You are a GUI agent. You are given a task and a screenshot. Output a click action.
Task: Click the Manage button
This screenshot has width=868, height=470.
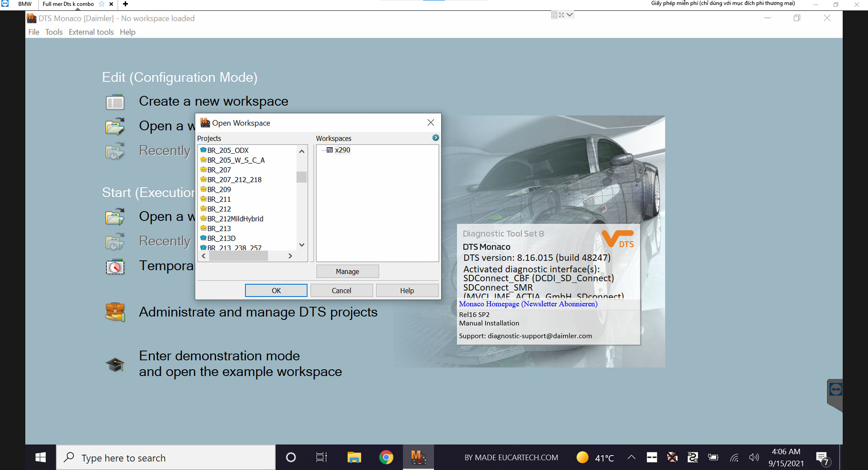pyautogui.click(x=347, y=272)
